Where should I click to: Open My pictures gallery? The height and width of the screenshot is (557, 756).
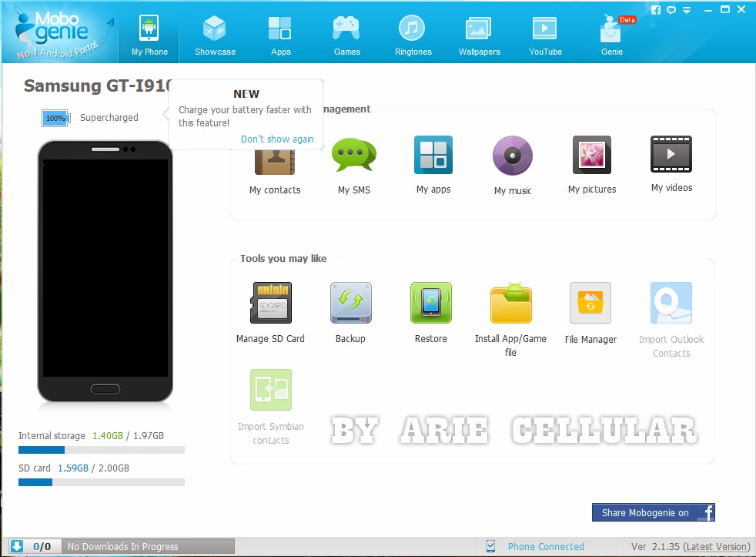(591, 166)
